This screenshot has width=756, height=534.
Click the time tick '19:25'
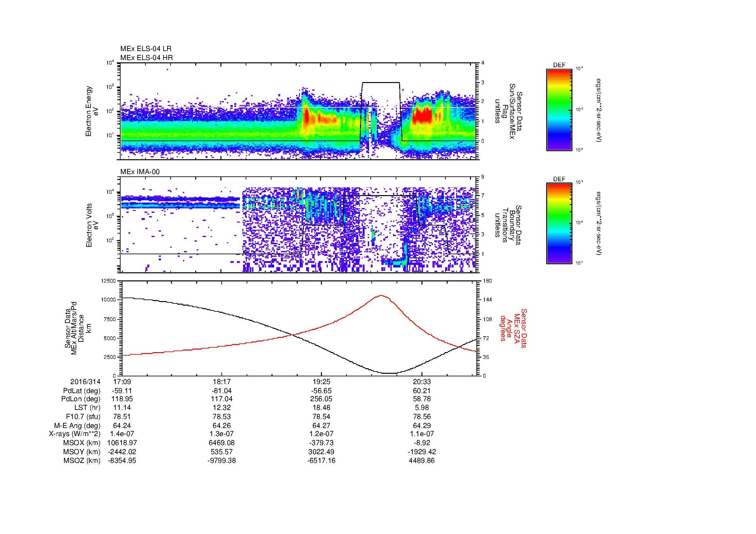[x=321, y=382]
